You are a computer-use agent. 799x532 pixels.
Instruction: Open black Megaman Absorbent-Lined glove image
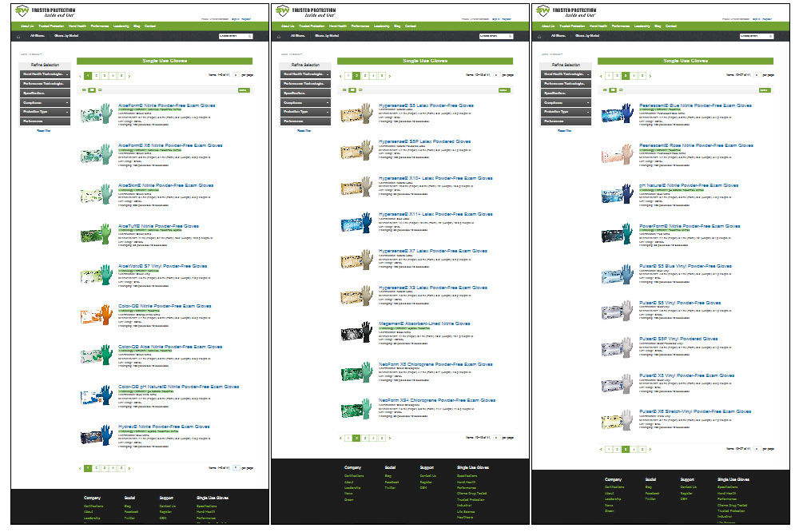coord(357,332)
